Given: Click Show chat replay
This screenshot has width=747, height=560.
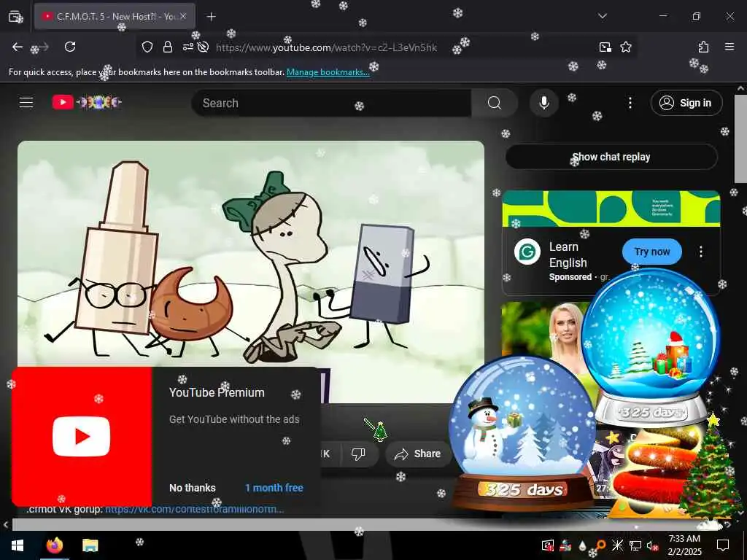Looking at the screenshot, I should tap(611, 157).
